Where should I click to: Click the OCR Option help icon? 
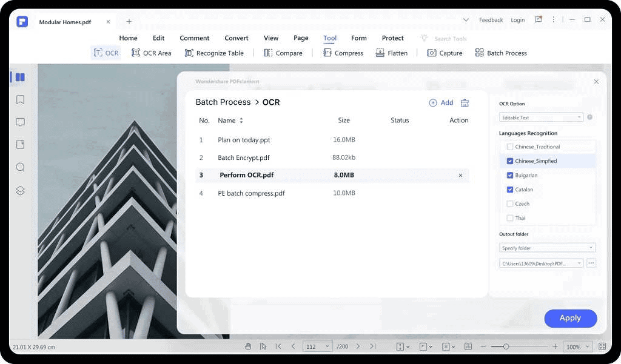pyautogui.click(x=589, y=117)
